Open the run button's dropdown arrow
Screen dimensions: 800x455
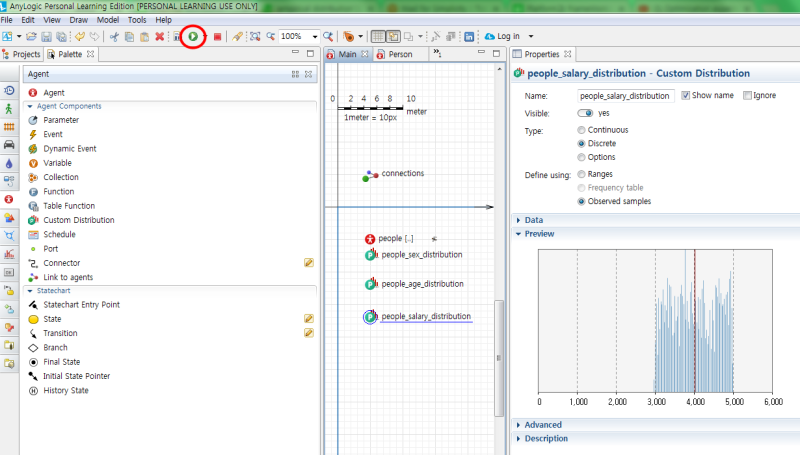pyautogui.click(x=205, y=37)
